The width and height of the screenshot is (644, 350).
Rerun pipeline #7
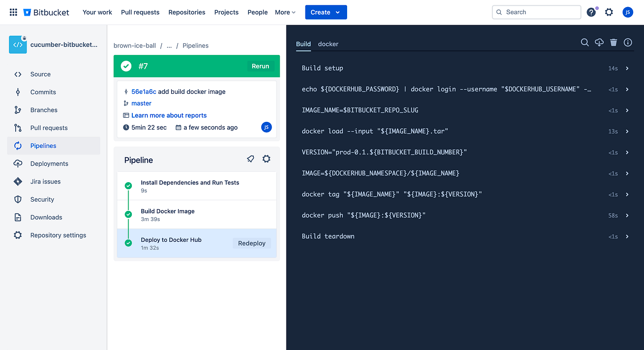[x=260, y=66]
